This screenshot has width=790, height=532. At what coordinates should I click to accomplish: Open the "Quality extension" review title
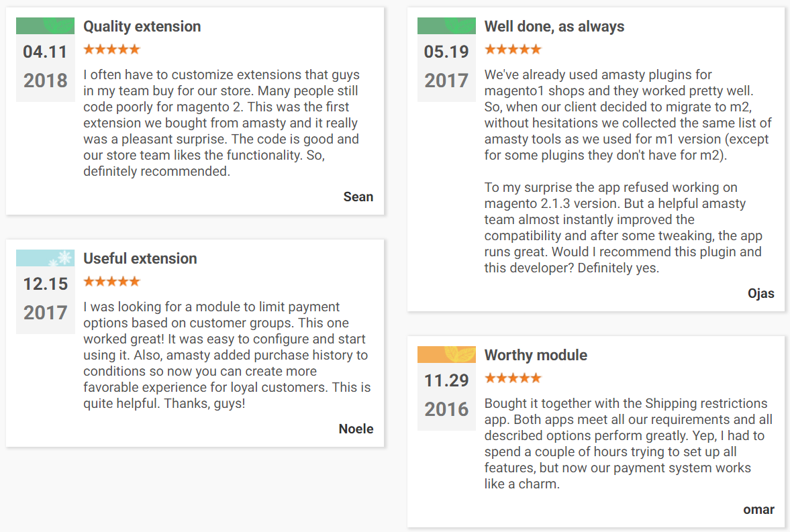142,27
